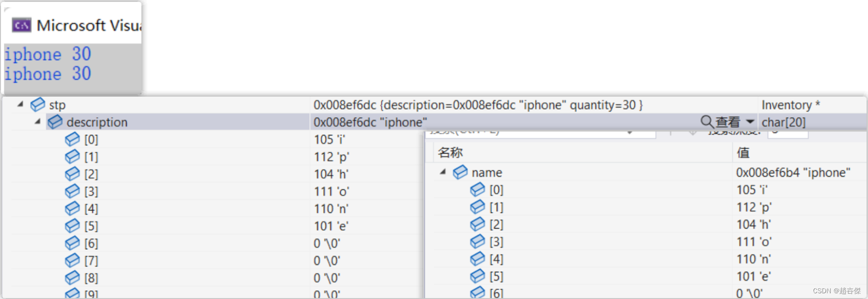
Task: Click description value 105 'i'
Action: click(x=330, y=139)
